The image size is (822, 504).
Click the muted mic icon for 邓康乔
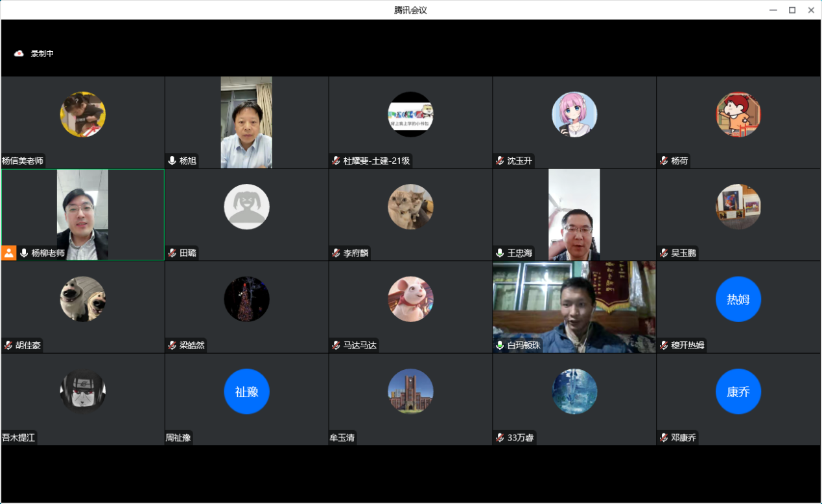pos(664,438)
